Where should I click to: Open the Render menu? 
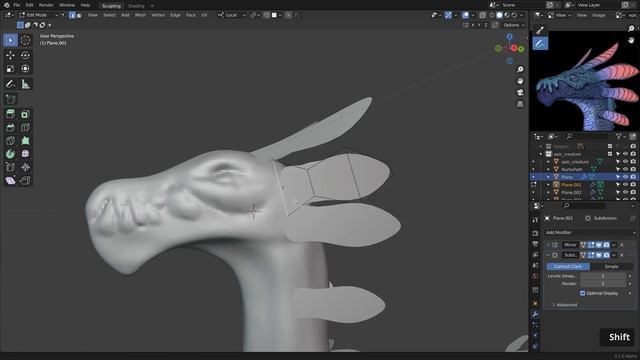[x=46, y=5]
